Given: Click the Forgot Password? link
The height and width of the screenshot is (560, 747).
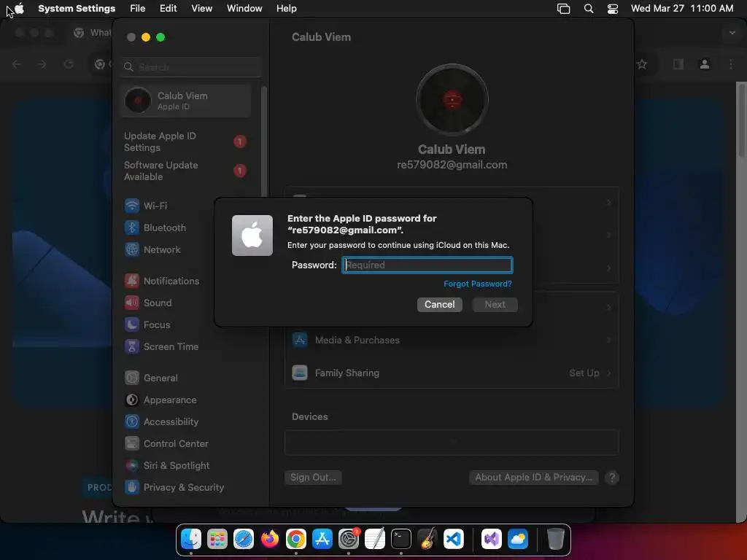Looking at the screenshot, I should tap(478, 284).
